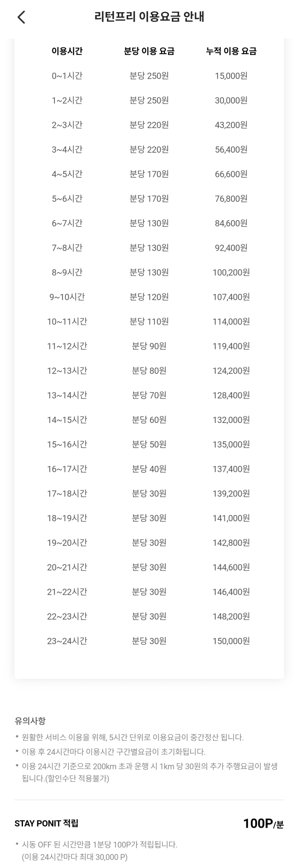Tap the 분당 90원 rate cell
Viewport: 298px width, 868px height.
[x=149, y=346]
